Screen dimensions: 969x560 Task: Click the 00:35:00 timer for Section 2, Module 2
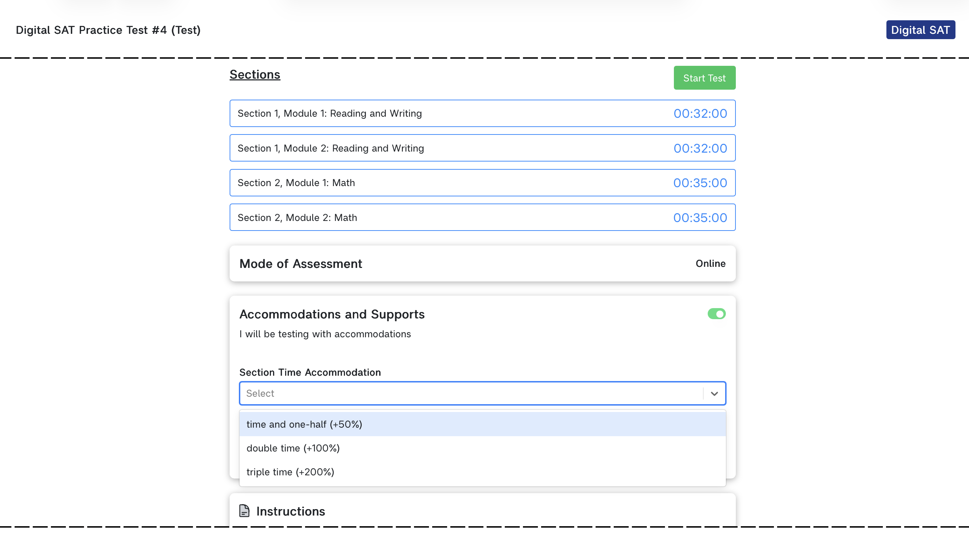pos(700,217)
